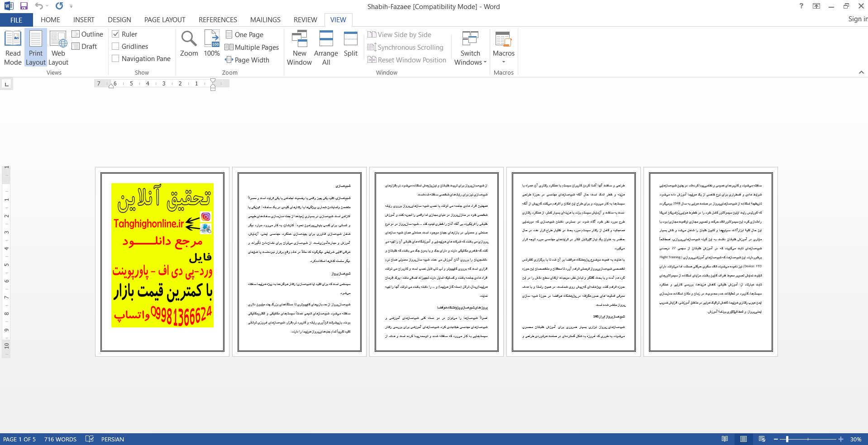
Task: Open the DESIGN tab
Action: (x=119, y=20)
